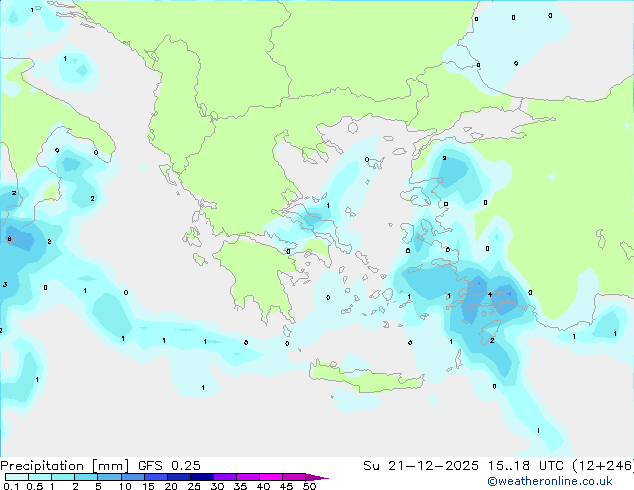The width and height of the screenshot is (634, 490).
Task: Click the legend label '50'
Action: [309, 486]
